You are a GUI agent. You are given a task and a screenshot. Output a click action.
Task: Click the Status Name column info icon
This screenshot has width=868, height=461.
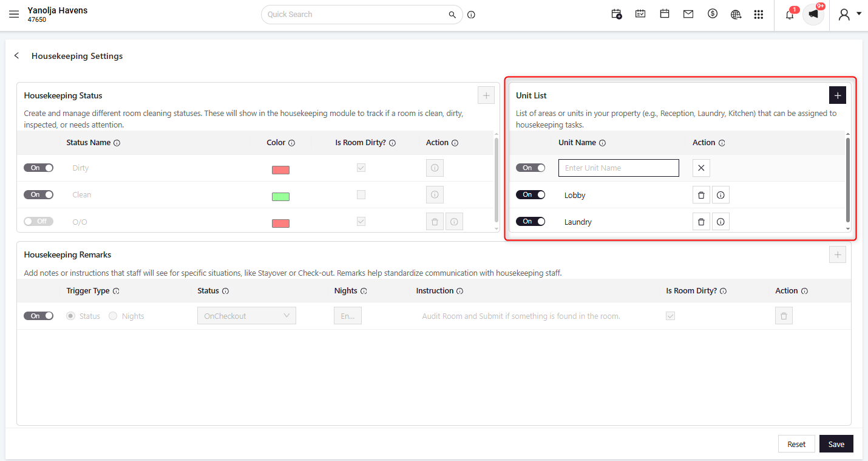pos(117,143)
